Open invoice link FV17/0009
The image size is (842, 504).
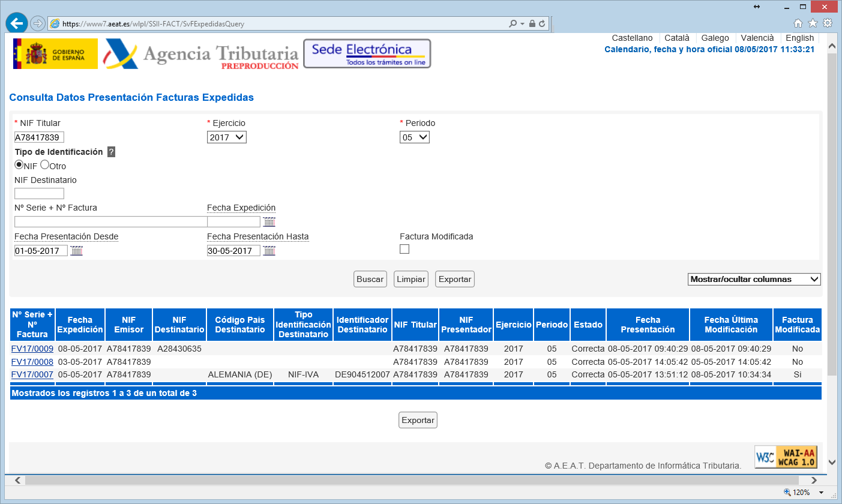coord(32,349)
